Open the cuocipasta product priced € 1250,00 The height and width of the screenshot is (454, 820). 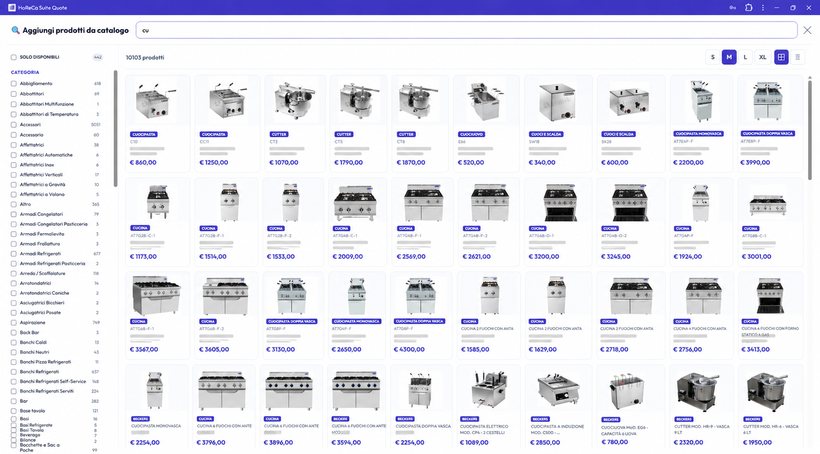click(227, 123)
